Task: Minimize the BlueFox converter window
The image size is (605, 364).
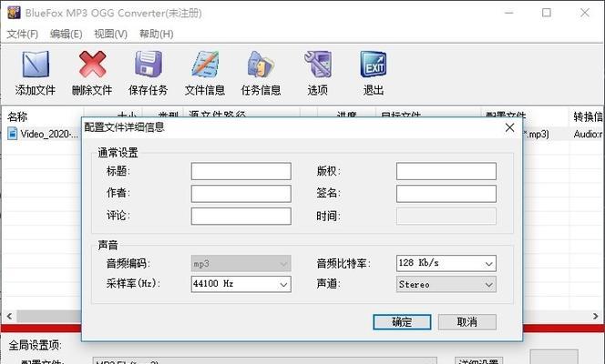Action: (509, 13)
